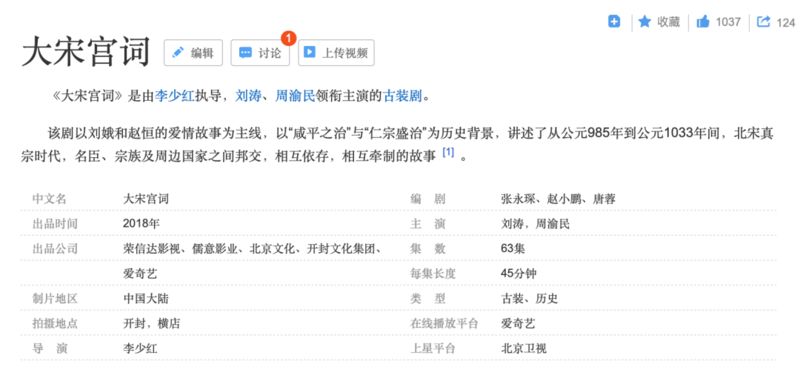The width and height of the screenshot is (800, 370).
Task: Click the 上传视频 upload button
Action: click(336, 53)
